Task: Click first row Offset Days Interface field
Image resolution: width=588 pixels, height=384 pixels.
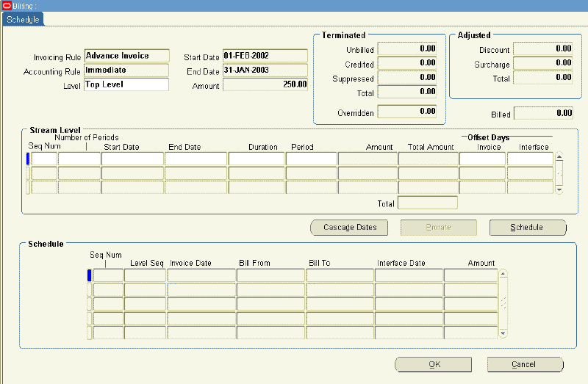Action: [530, 159]
